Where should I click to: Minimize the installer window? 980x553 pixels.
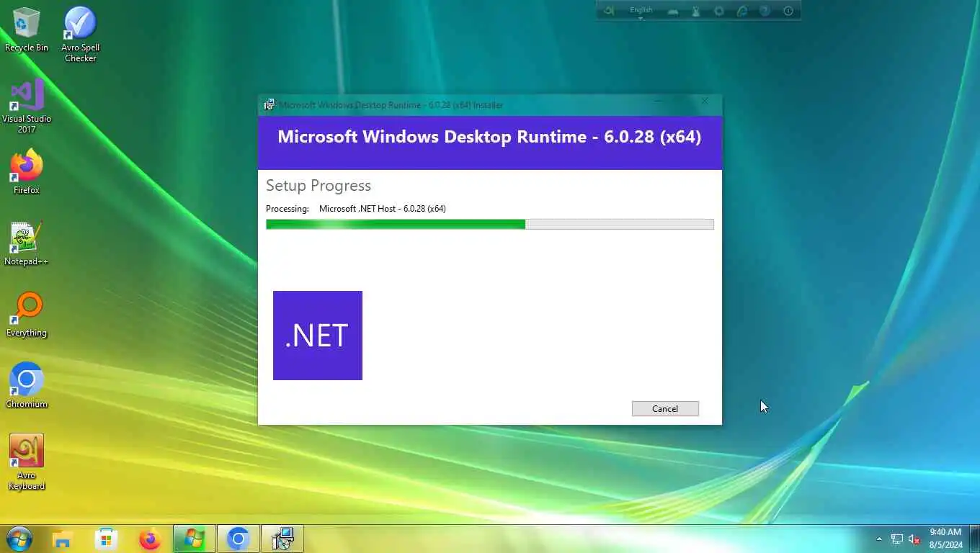pyautogui.click(x=658, y=102)
